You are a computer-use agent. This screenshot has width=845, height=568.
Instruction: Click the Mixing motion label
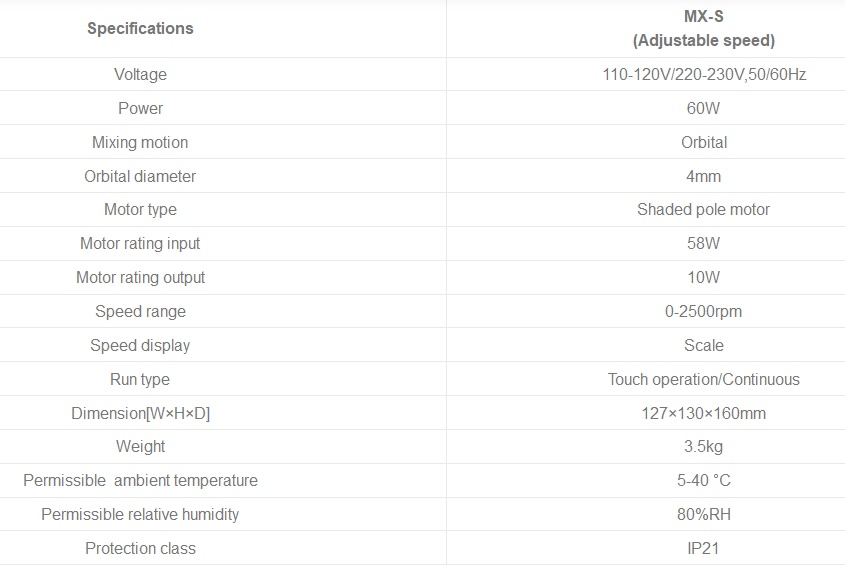(x=140, y=142)
